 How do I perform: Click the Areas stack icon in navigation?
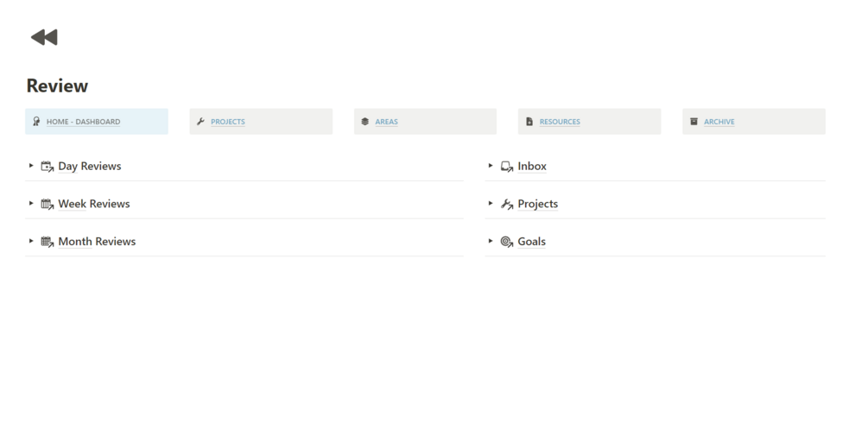365,122
